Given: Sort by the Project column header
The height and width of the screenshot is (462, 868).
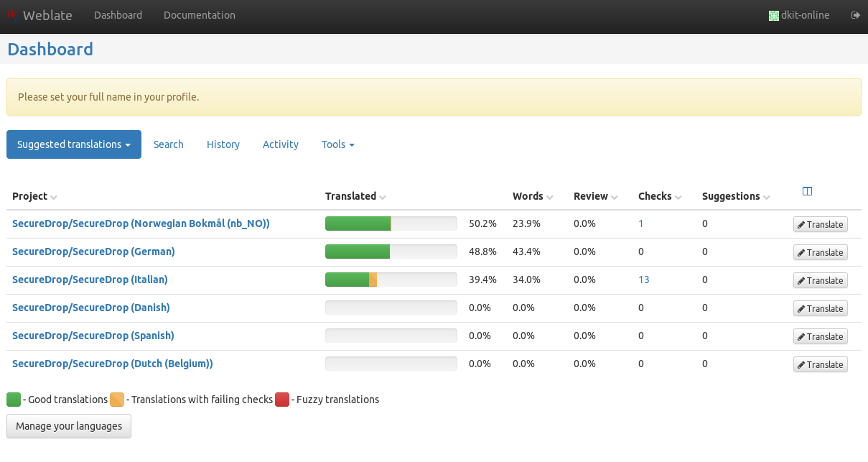Looking at the screenshot, I should 34,196.
